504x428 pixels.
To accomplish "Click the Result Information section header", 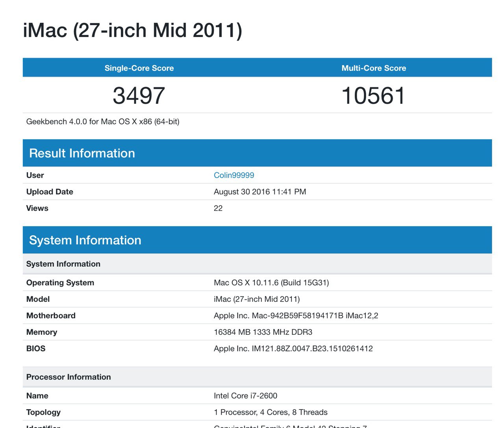I will pyautogui.click(x=257, y=153).
